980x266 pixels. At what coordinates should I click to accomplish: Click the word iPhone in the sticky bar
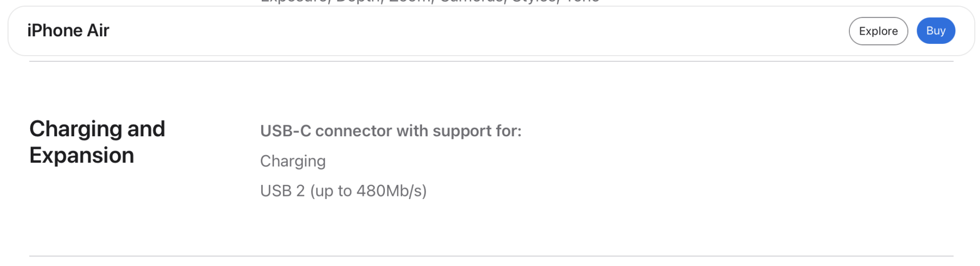55,31
